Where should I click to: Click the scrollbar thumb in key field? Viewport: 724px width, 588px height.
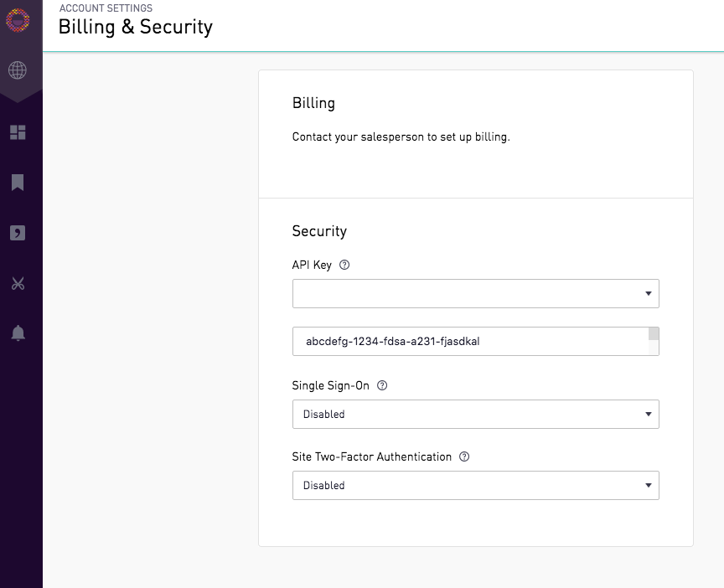654,333
